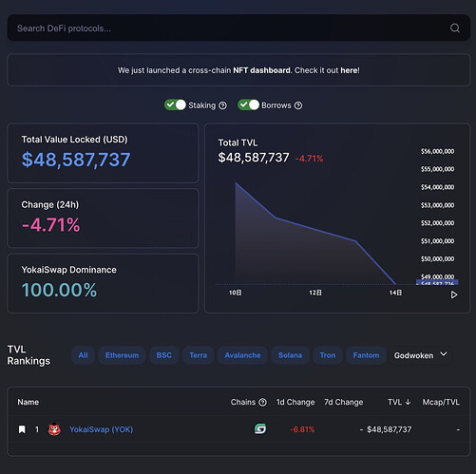Sort by 7d Change column
Image resolution: width=476 pixels, height=474 pixels.
tap(344, 402)
